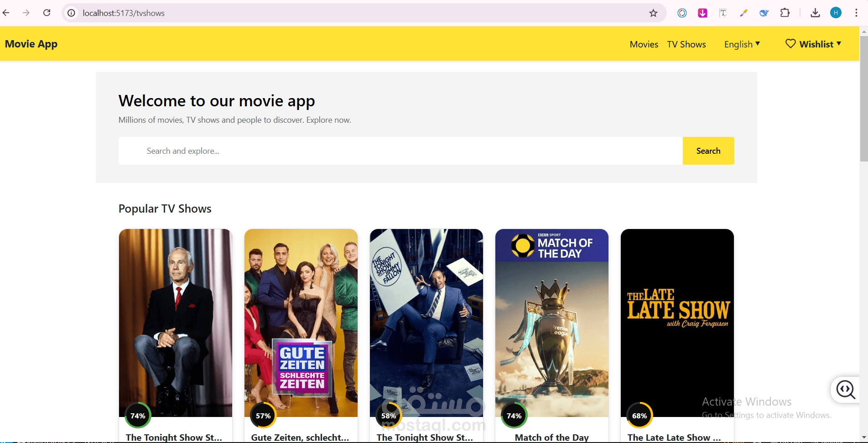Open The Late Late Show poster
868x443 pixels.
677,323
